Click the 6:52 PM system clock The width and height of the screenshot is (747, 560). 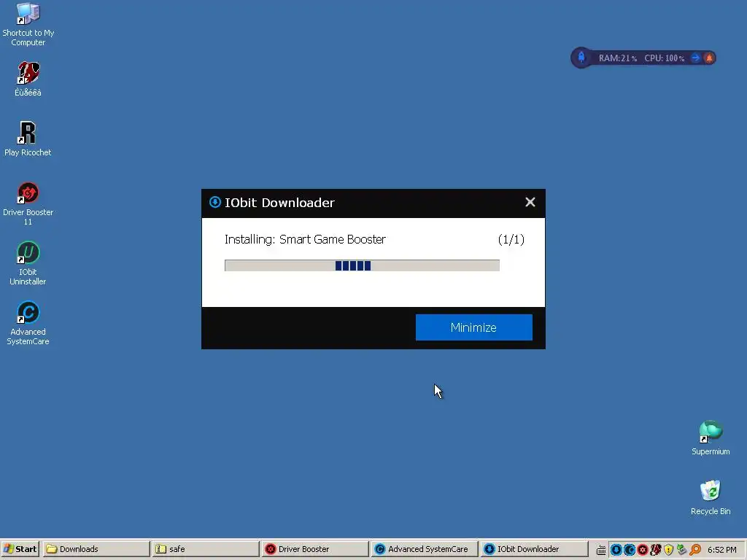[x=721, y=550]
